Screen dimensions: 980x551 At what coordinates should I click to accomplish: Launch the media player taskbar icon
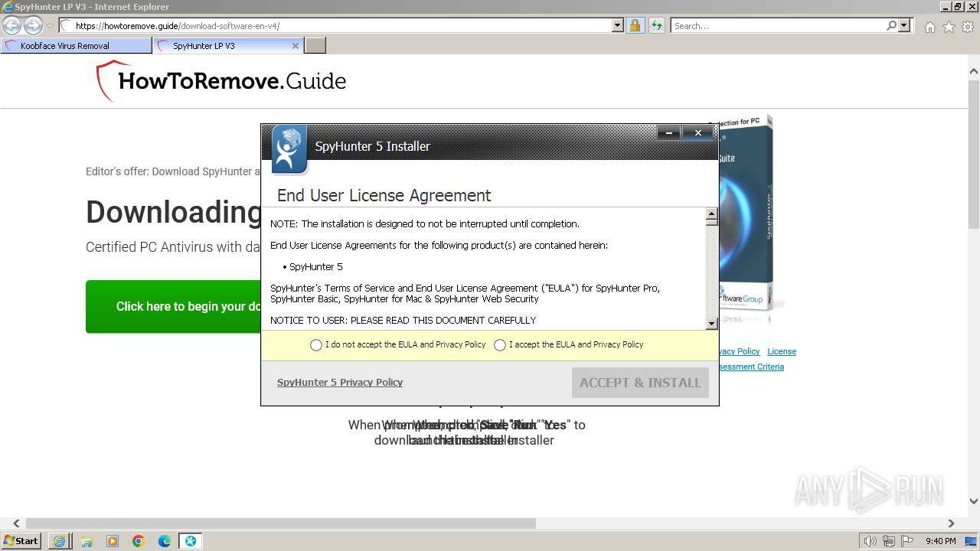pyautogui.click(x=112, y=541)
